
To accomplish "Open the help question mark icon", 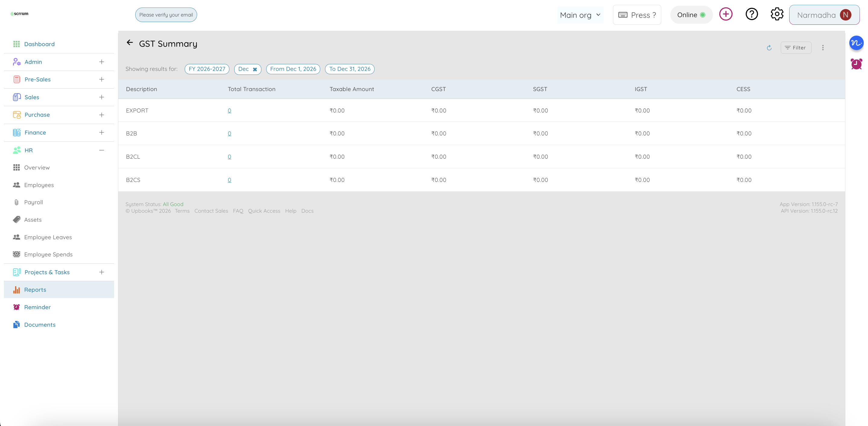I will (752, 14).
